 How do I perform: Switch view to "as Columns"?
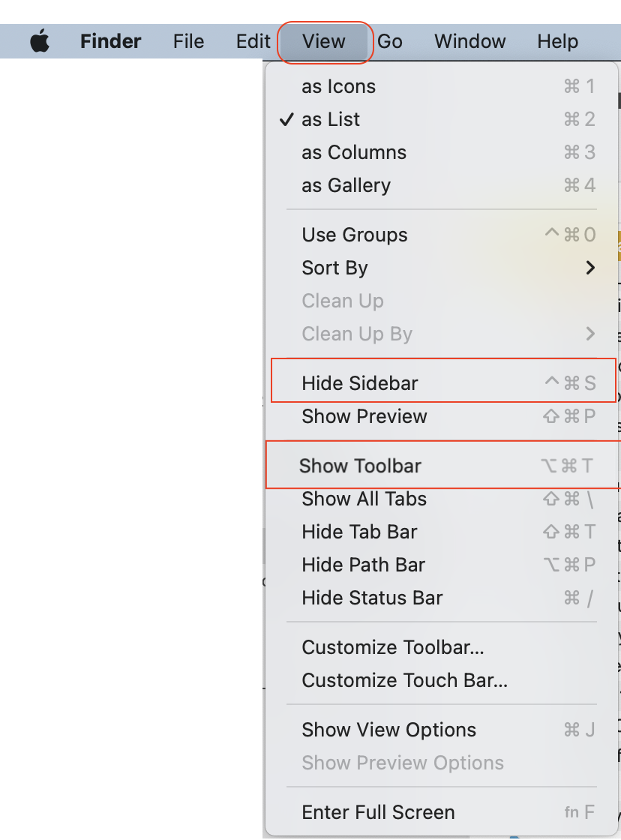click(354, 152)
